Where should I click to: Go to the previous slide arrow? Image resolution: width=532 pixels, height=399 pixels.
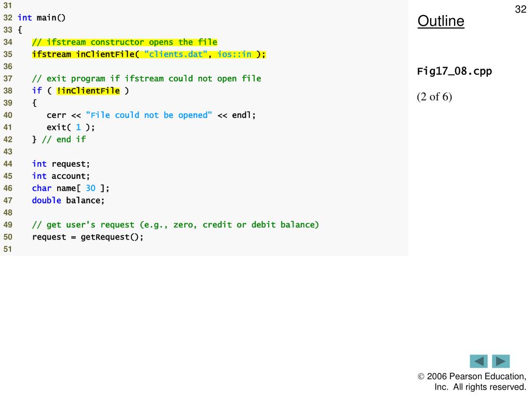tap(478, 361)
